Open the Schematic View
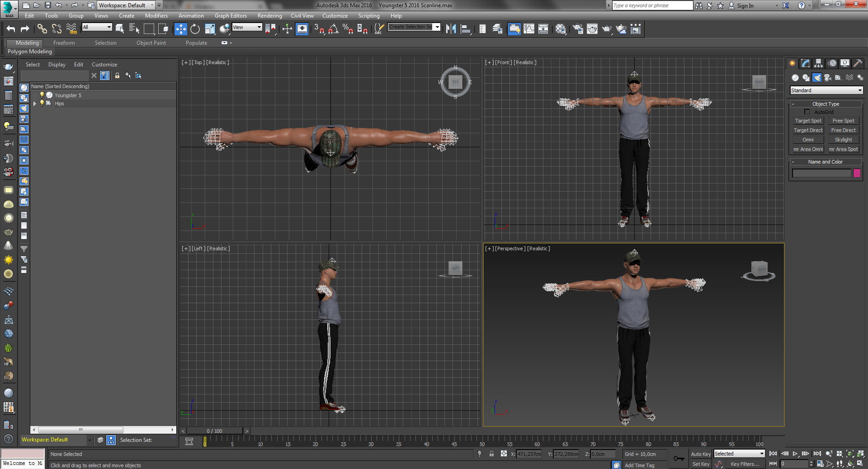 [x=543, y=29]
